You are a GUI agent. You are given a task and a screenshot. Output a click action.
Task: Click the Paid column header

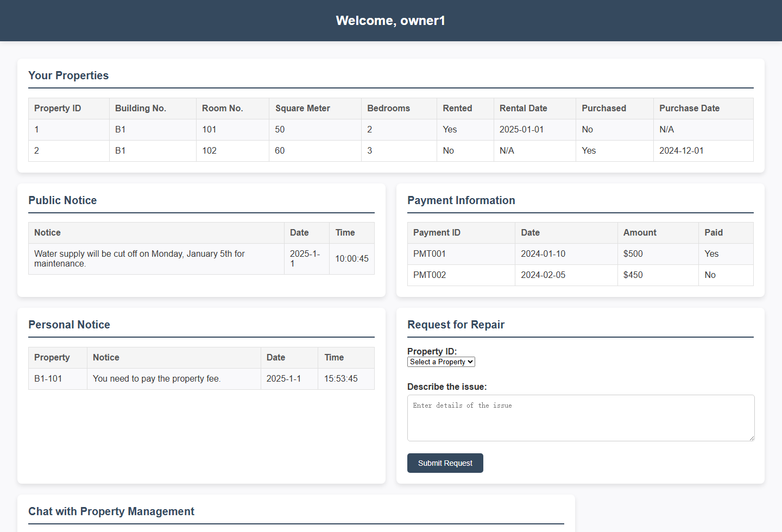pos(726,233)
